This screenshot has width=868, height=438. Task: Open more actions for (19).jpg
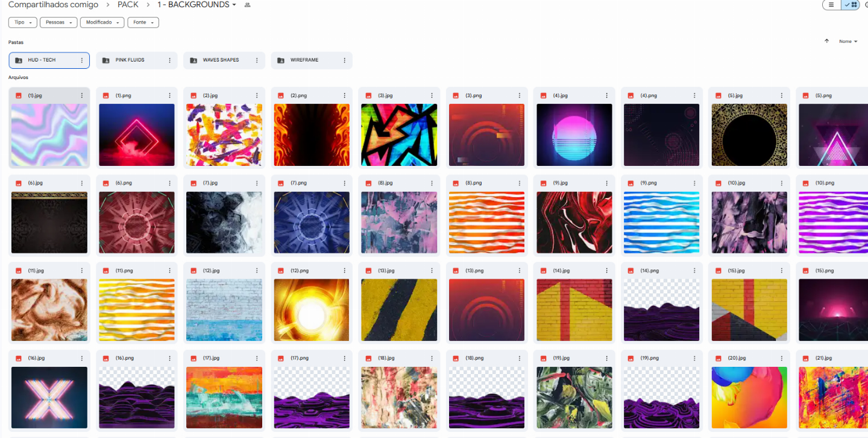click(607, 358)
